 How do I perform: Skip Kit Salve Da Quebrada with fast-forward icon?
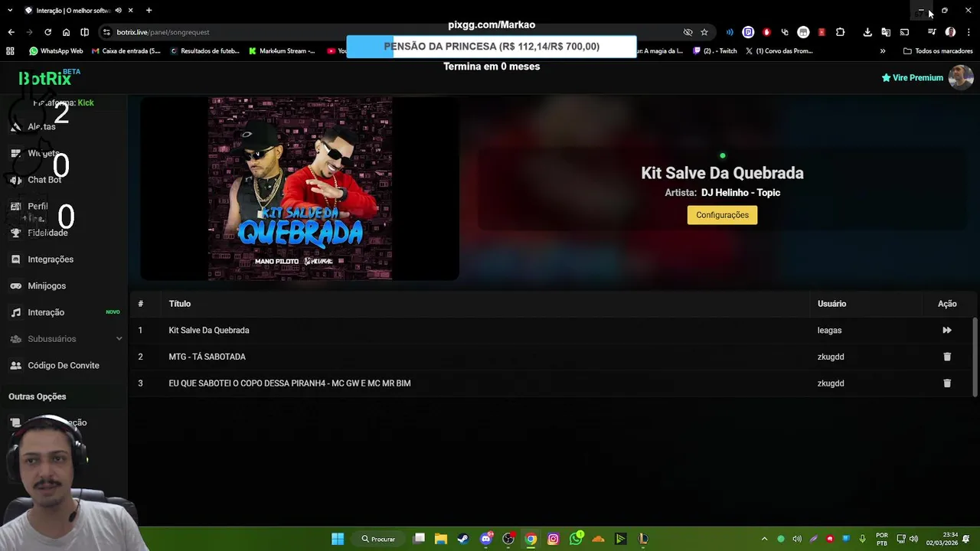pos(947,330)
